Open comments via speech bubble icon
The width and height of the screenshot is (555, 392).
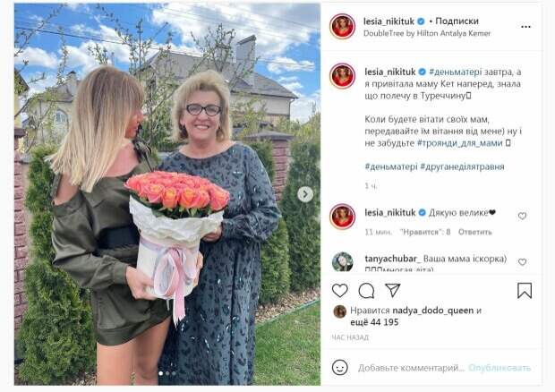click(x=366, y=291)
